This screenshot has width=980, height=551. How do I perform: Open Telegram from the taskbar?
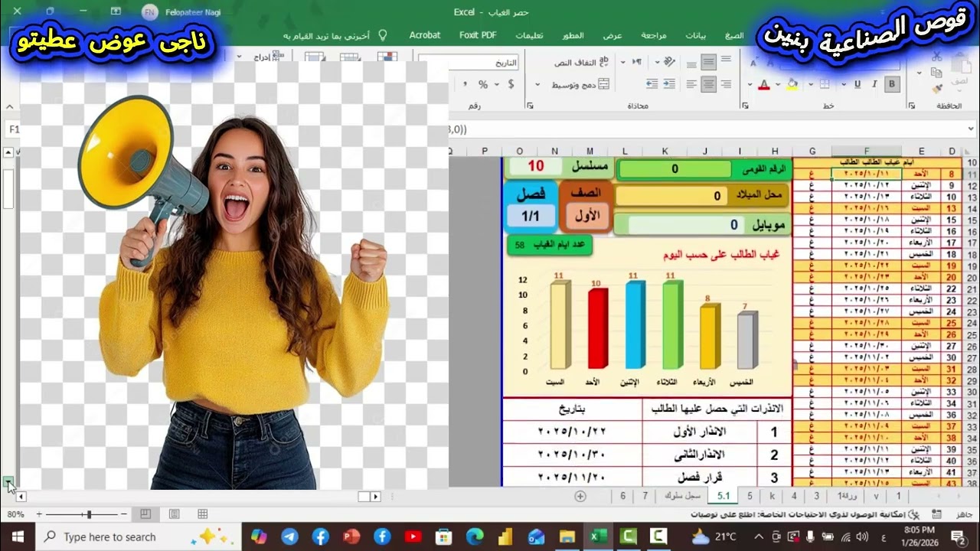pyautogui.click(x=290, y=536)
